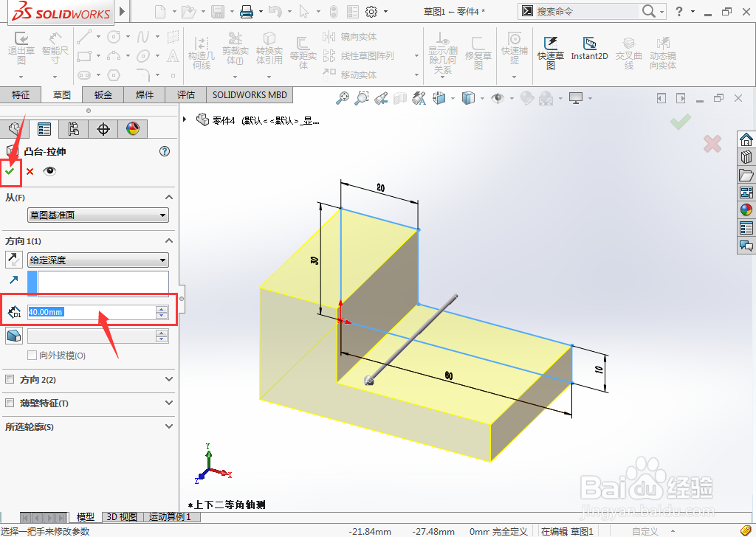Click the 40.00mm depth input field
The width and height of the screenshot is (756, 537).
point(92,312)
